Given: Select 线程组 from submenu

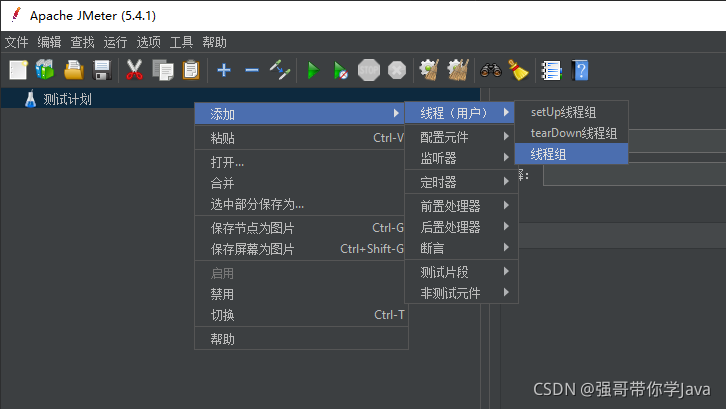Looking at the screenshot, I should click(571, 154).
